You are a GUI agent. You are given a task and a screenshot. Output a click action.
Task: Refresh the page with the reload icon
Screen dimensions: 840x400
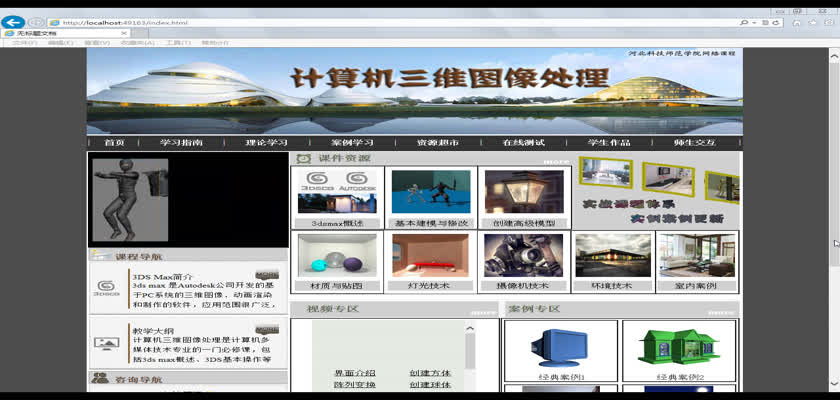click(776, 22)
